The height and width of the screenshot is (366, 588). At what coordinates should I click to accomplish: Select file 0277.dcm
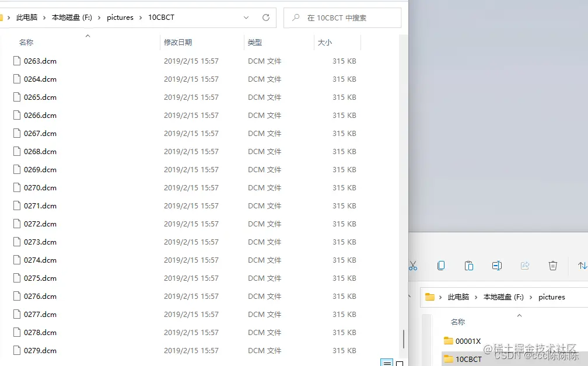point(40,314)
